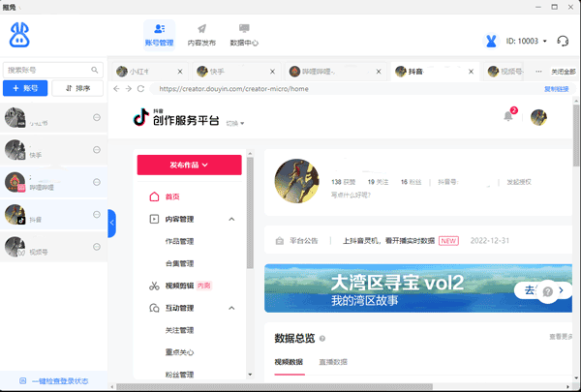Click minus icon on 视频号 account row
581x392 pixels.
(x=97, y=247)
